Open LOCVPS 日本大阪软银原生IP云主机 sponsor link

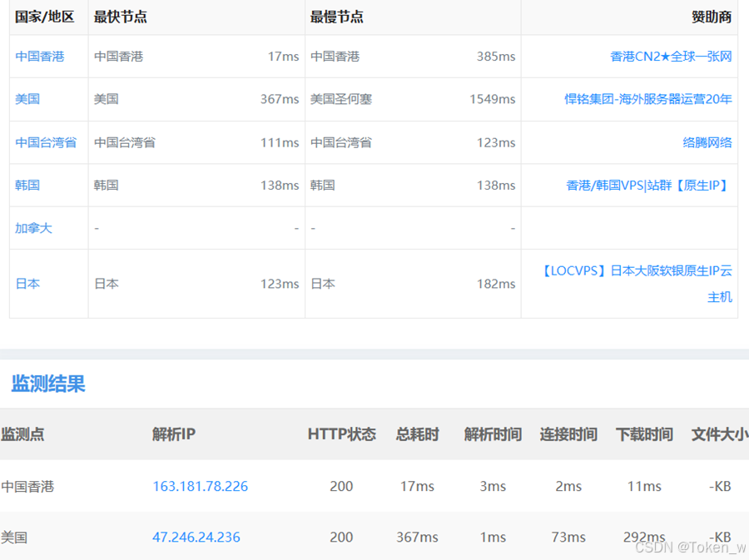[x=637, y=284]
